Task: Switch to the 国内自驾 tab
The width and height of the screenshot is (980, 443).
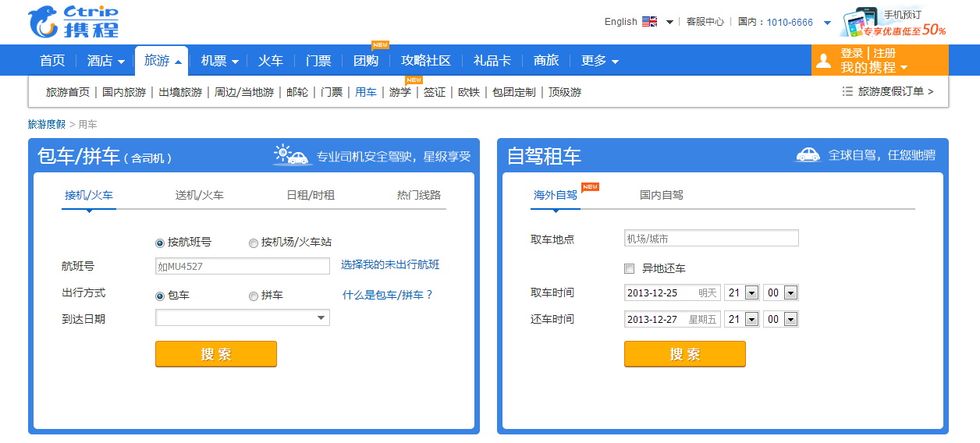Action: click(x=661, y=195)
